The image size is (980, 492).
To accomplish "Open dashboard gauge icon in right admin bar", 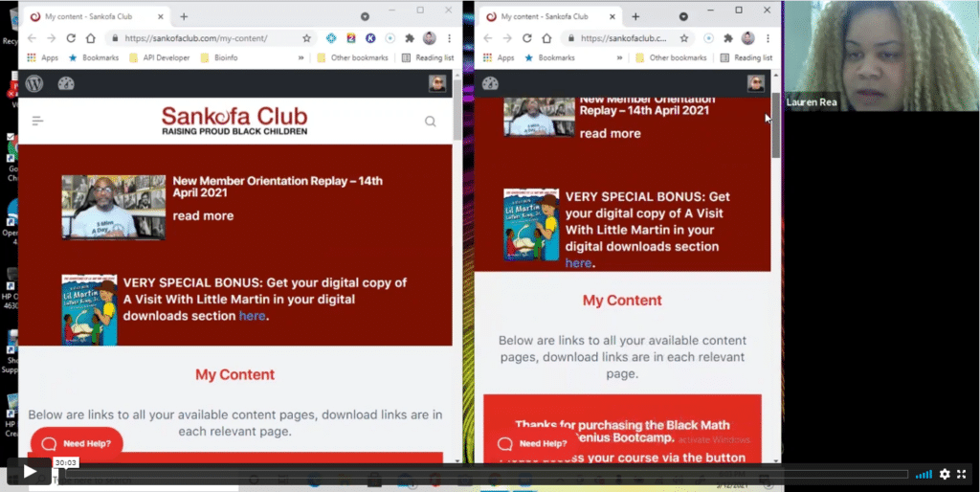I will tap(490, 84).
